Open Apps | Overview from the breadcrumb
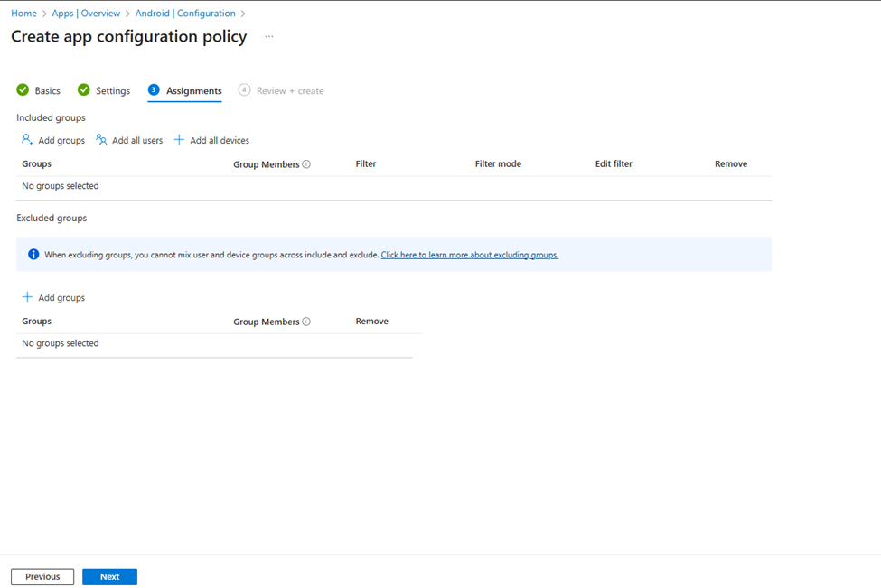 [x=86, y=13]
